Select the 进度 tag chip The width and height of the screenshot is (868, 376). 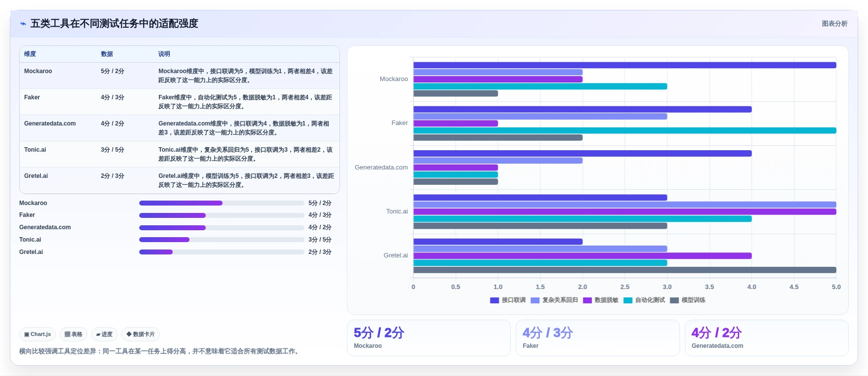[x=104, y=334]
